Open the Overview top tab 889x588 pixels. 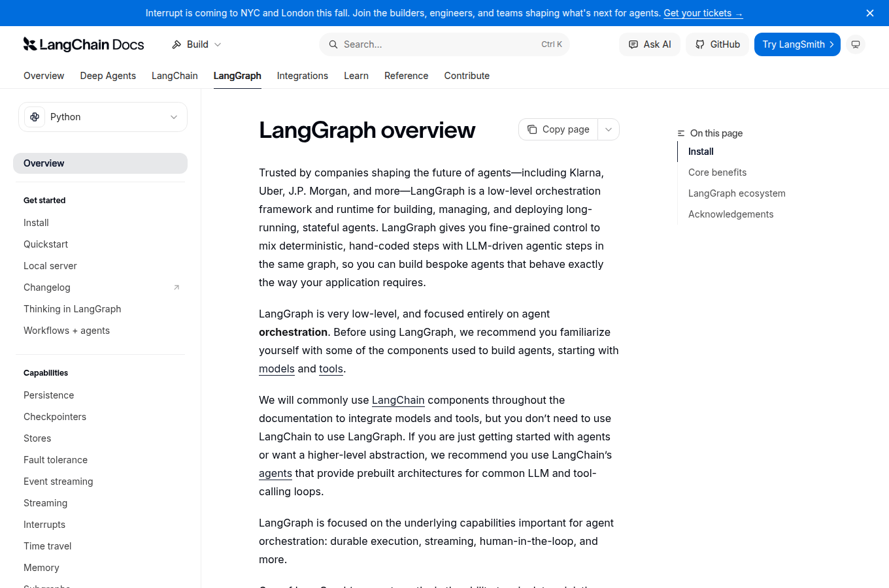(44, 76)
